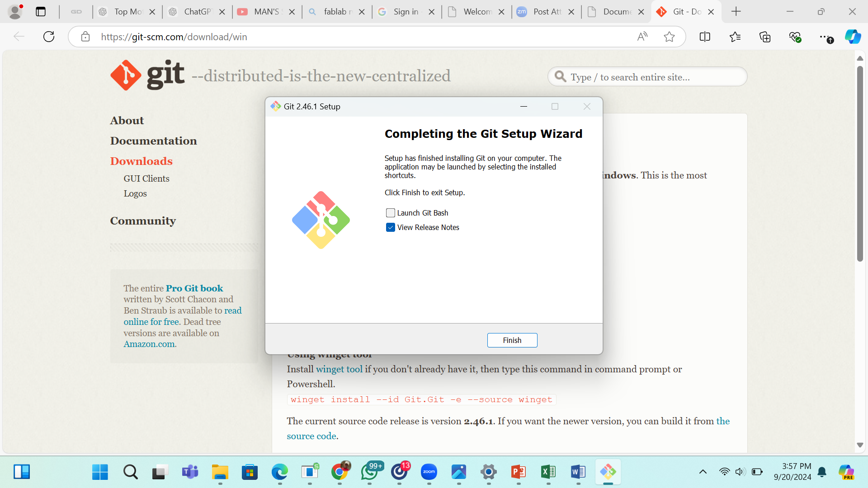Open the Windows Start menu

pyautogui.click(x=100, y=472)
